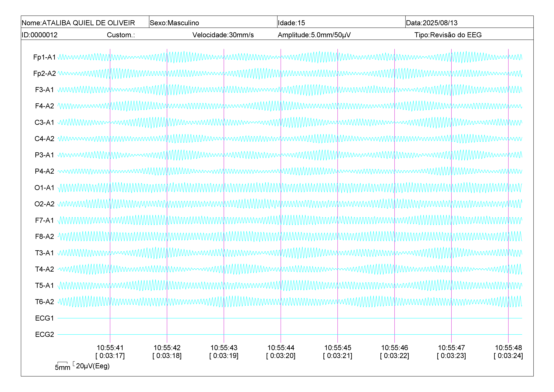Select the T6-A2 channel label
554x392 pixels.
(45, 302)
